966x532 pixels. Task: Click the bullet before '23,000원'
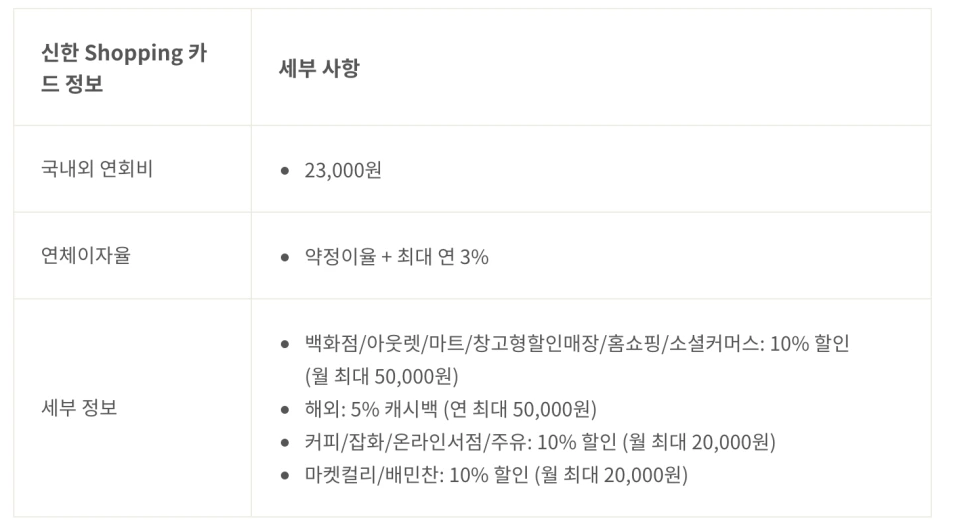(285, 171)
